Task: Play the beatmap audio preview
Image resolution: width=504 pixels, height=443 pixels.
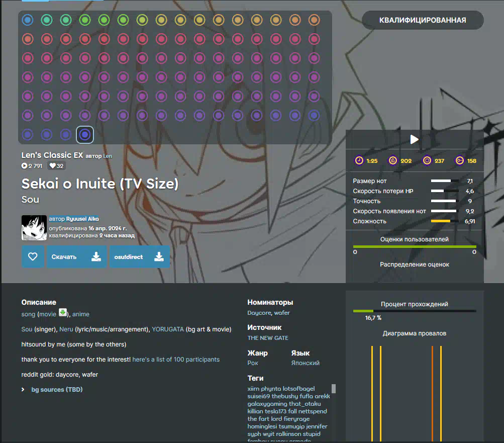Action: point(415,139)
